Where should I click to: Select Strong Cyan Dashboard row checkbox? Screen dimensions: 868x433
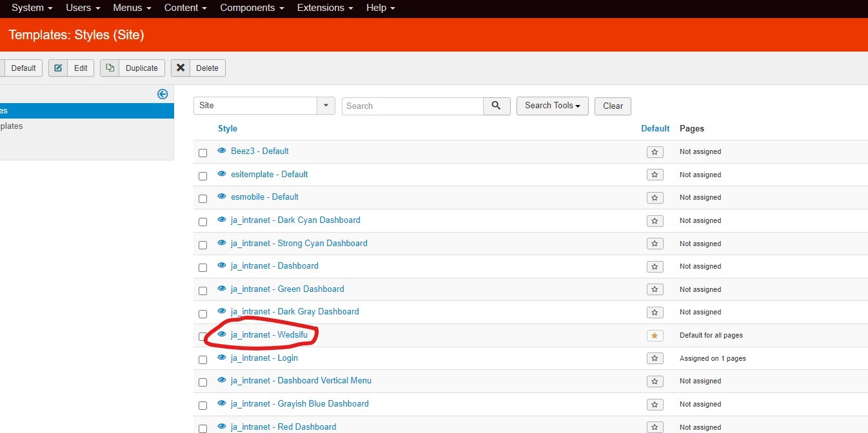[x=202, y=245]
